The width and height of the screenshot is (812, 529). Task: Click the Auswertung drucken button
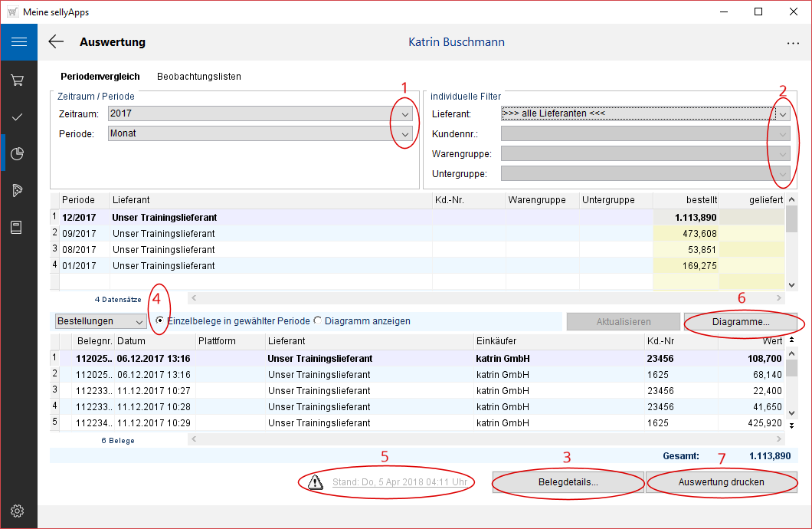pos(721,482)
